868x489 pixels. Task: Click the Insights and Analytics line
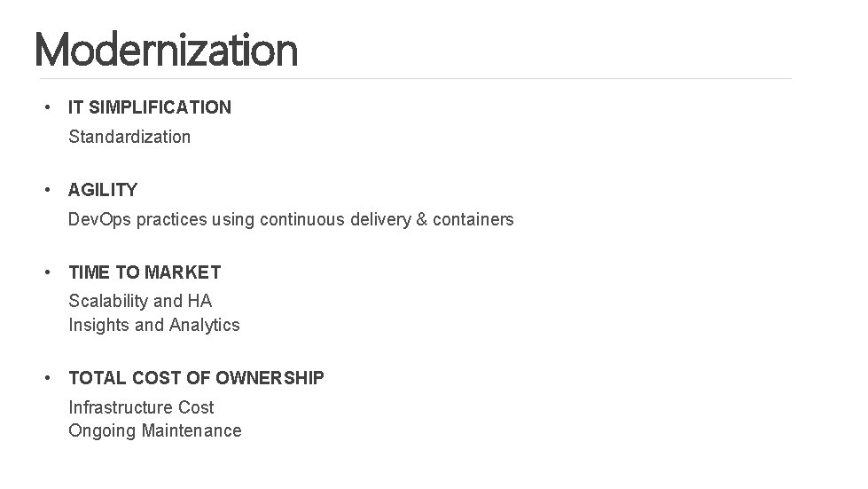click(154, 325)
